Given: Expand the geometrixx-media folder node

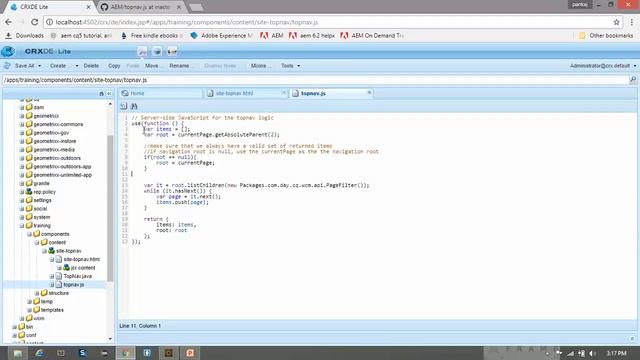Looking at the screenshot, I should pyautogui.click(x=22, y=149).
